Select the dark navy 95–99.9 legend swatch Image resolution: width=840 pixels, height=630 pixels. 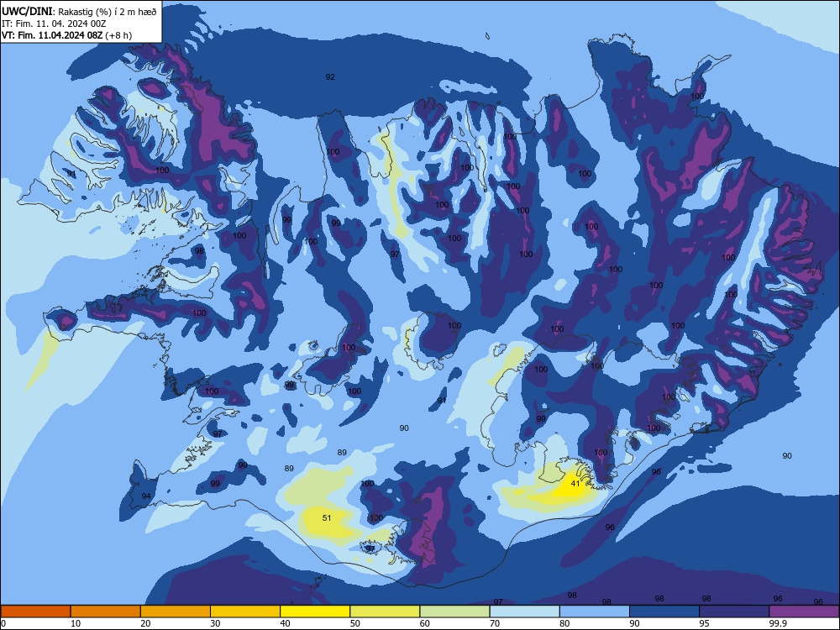tap(734, 612)
